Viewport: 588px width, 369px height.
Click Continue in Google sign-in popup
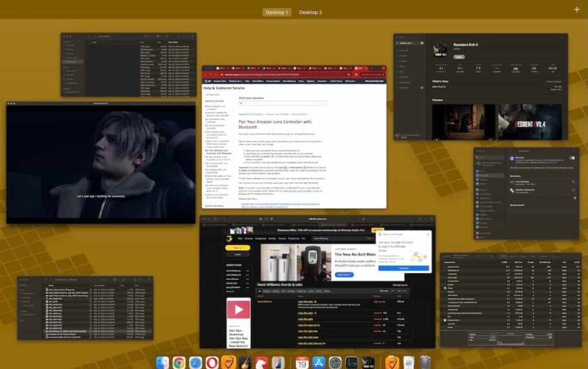403,268
